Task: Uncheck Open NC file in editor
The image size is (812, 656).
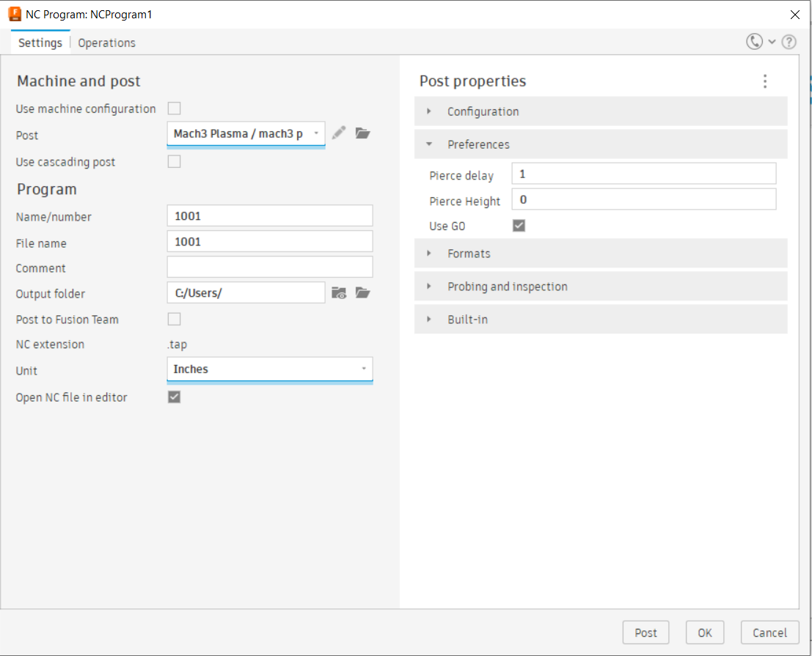Action: 175,397
